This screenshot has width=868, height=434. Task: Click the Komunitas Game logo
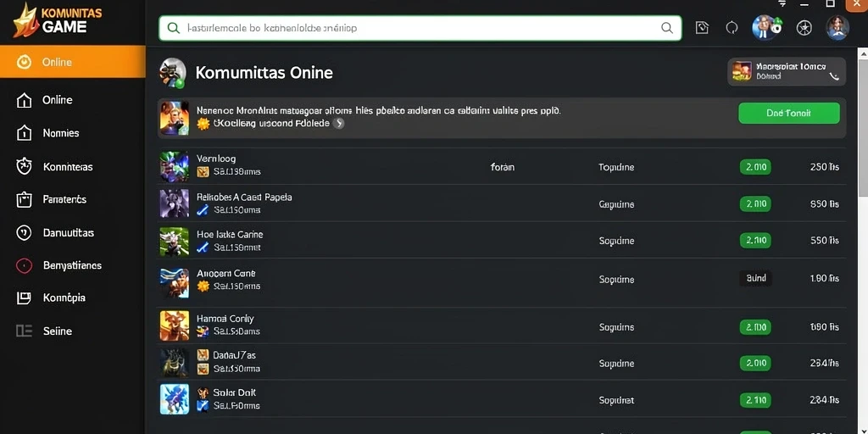coord(57,20)
